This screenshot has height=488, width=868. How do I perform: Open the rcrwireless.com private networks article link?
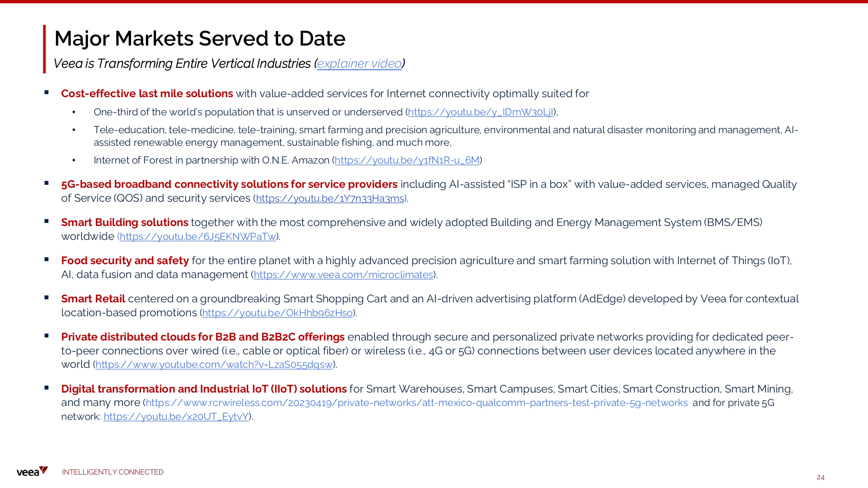click(417, 403)
